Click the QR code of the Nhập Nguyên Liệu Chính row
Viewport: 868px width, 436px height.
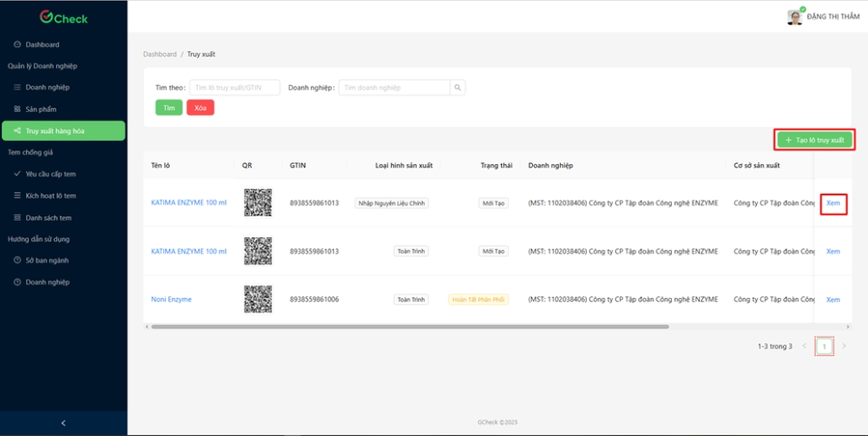(258, 202)
